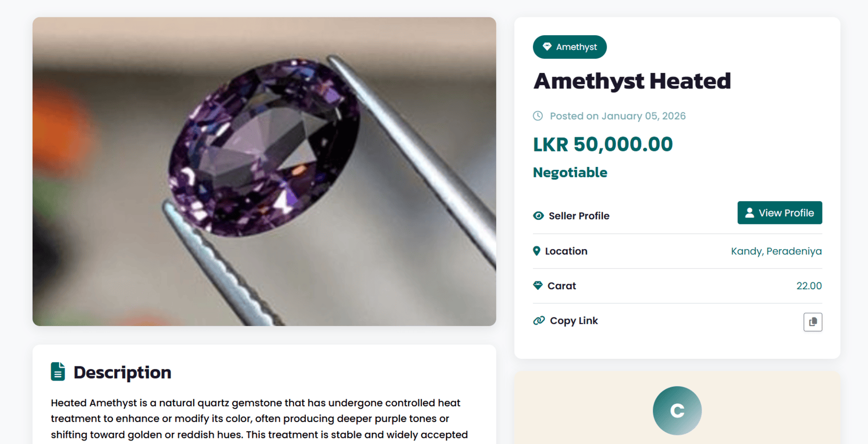The image size is (868, 444).
Task: Click the LKR 50,000.00 price
Action: (x=602, y=144)
